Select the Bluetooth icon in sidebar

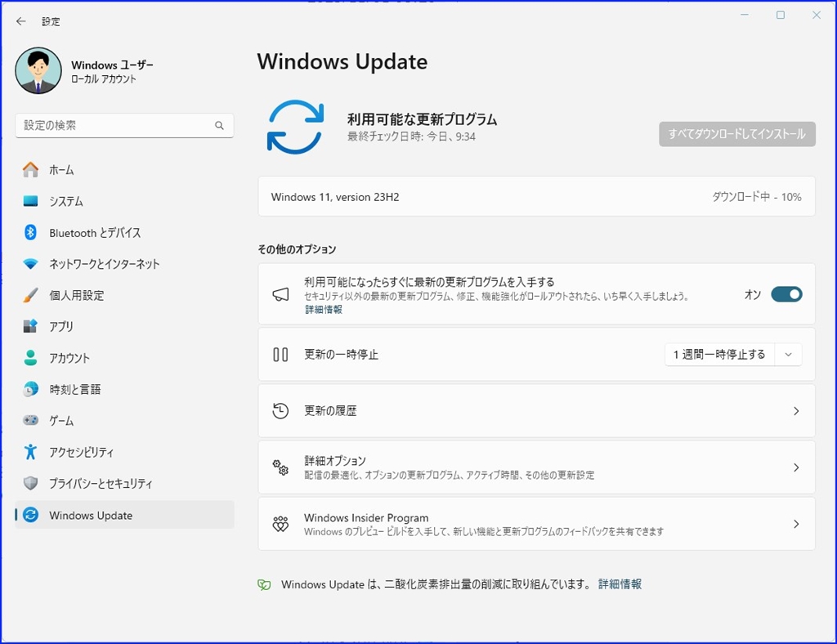pos(30,232)
